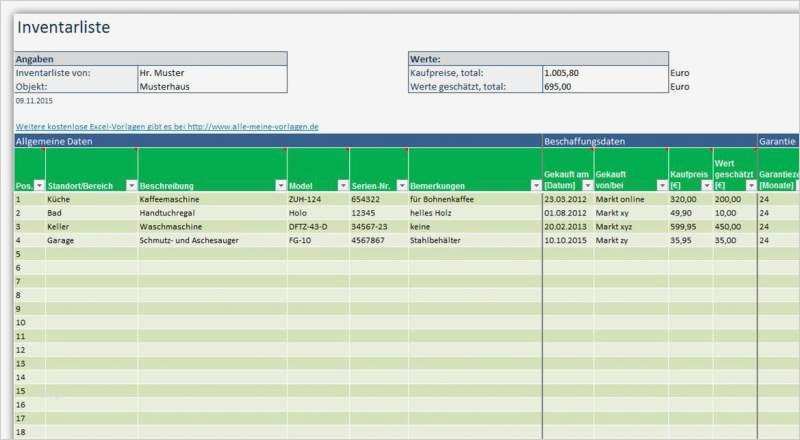
Task: Open the Pos. column filter dropdown
Action: point(39,186)
